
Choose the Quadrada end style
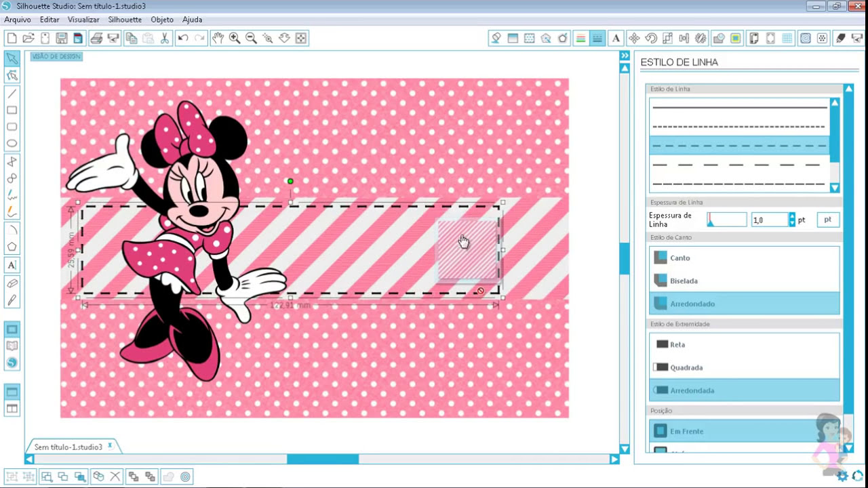[745, 367]
